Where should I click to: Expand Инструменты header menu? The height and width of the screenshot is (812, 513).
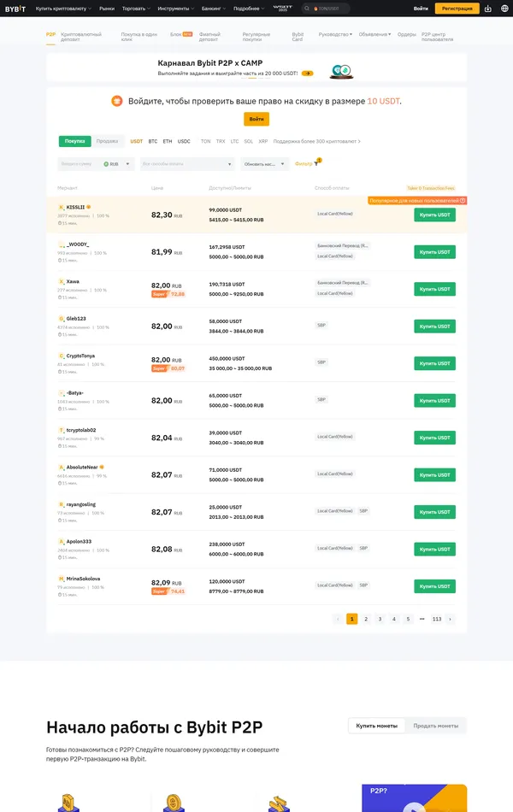(176, 9)
